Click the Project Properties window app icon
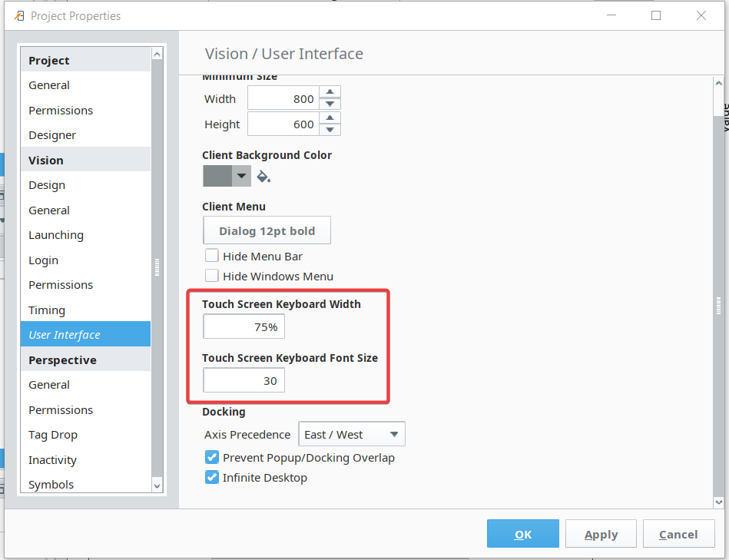 coord(19,16)
